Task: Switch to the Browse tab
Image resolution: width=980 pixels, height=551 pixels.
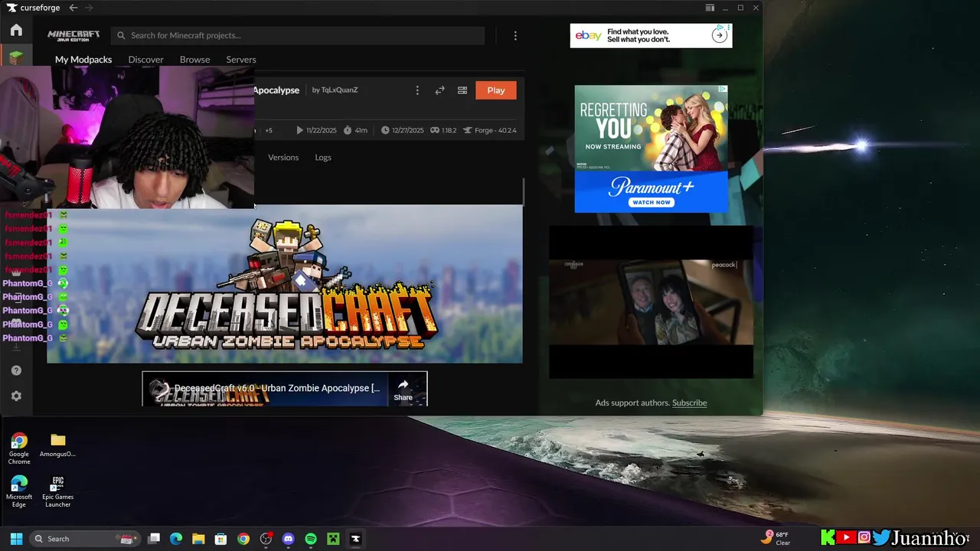Action: [x=194, y=60]
